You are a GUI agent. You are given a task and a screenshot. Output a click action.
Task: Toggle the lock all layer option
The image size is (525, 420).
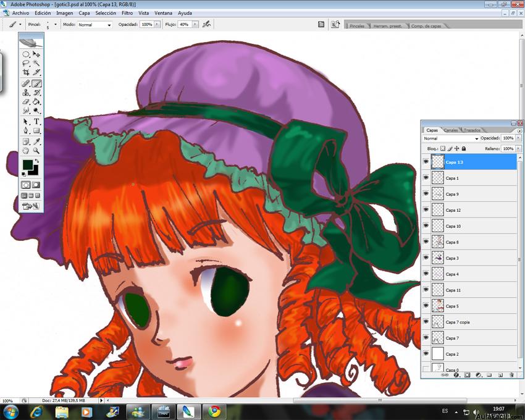pos(464,148)
